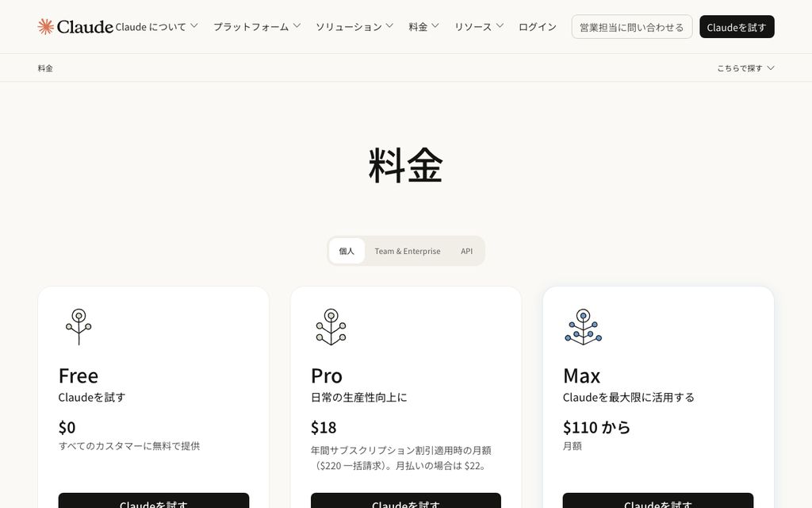Click the '$0' price text
Viewport: 812px width, 508px height.
67,427
